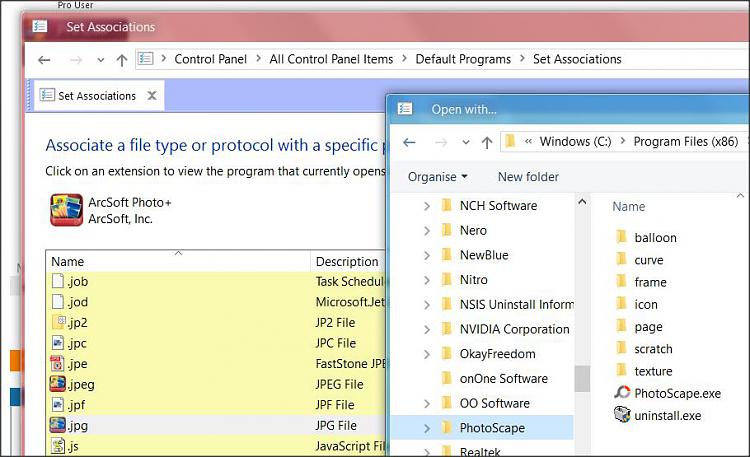Select the OO Software folder
This screenshot has width=750, height=457.
[495, 403]
